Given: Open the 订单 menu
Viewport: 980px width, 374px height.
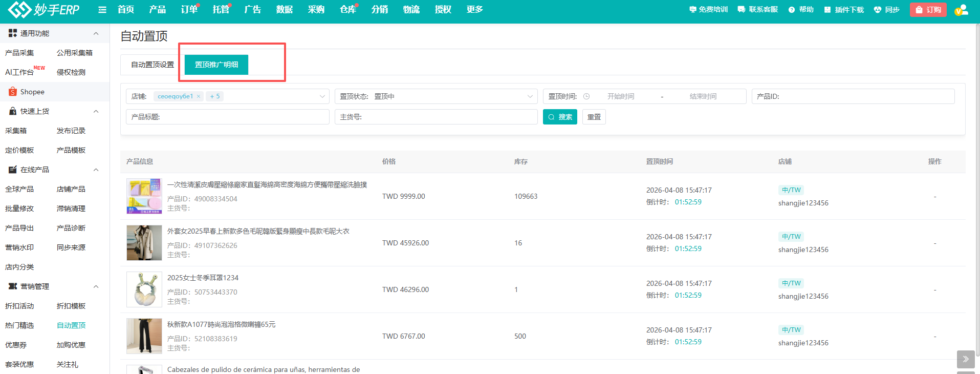Looking at the screenshot, I should coord(189,9).
